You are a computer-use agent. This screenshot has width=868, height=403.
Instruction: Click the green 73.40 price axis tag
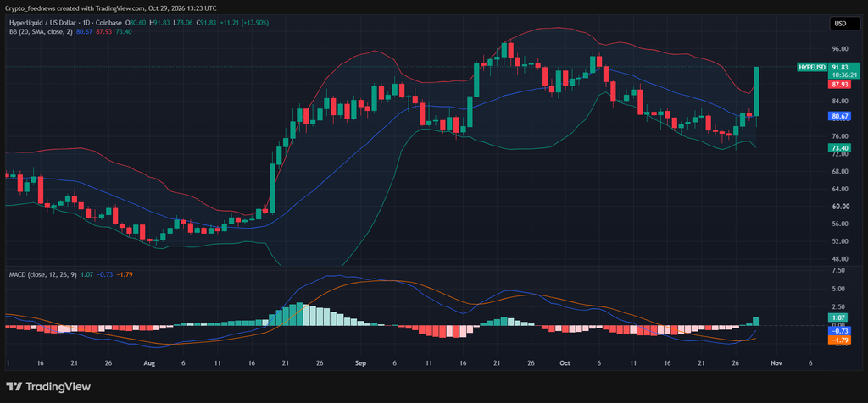840,147
